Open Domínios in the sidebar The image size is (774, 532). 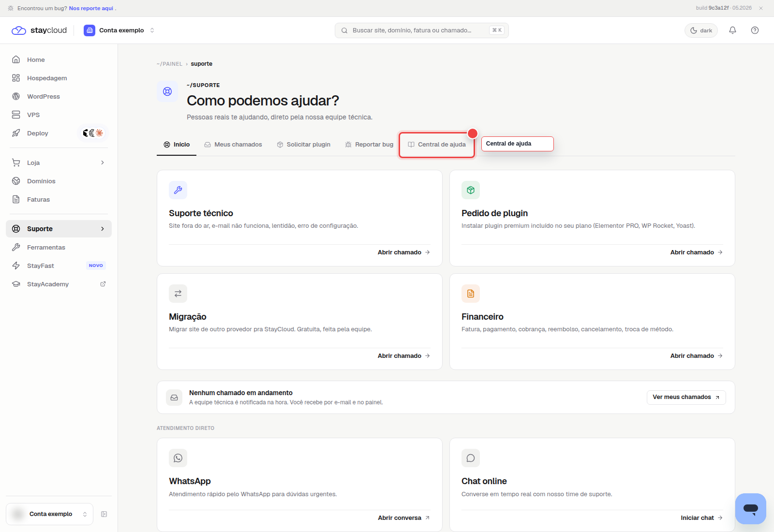pos(59,181)
